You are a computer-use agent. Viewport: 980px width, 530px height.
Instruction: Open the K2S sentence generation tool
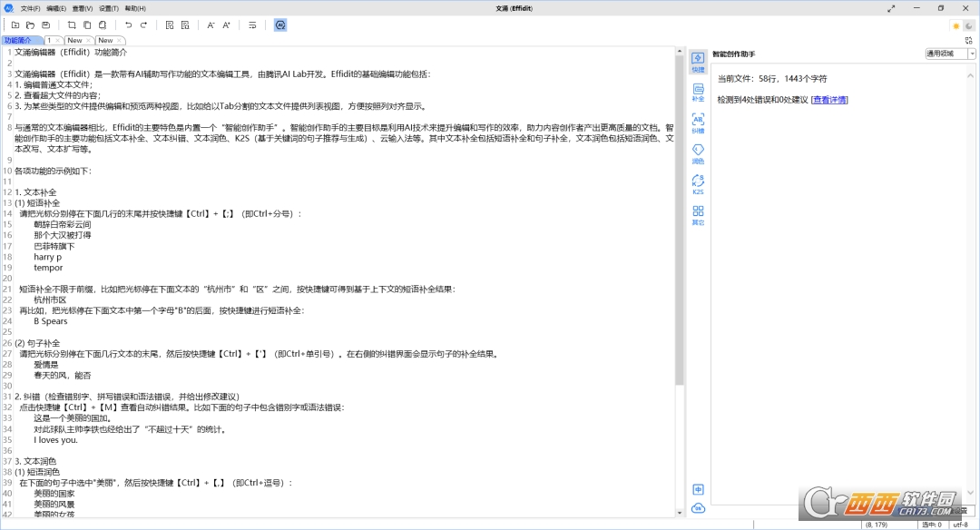(x=698, y=184)
